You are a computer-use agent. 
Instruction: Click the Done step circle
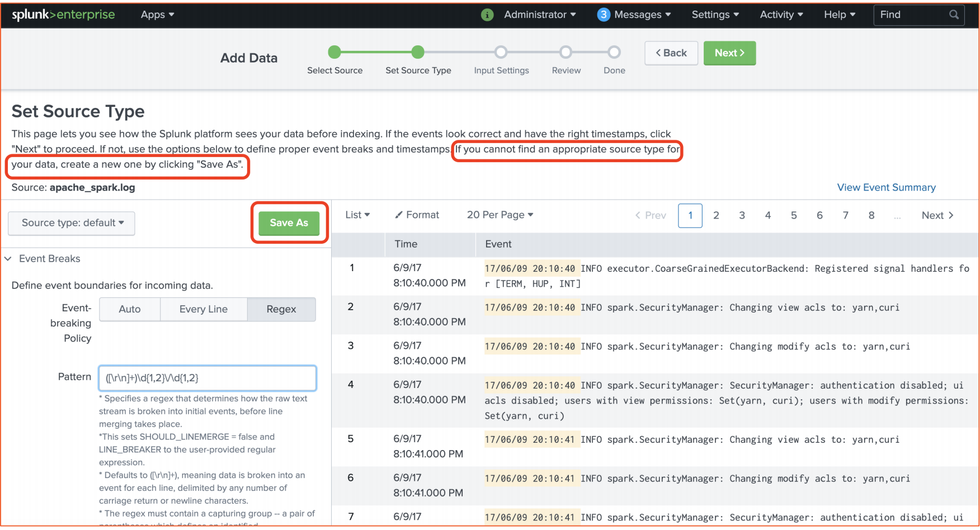pos(614,52)
